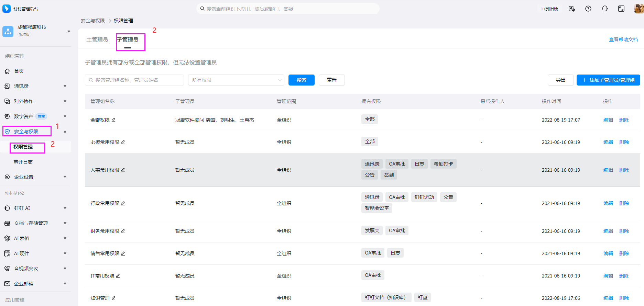
Task: Click the blue 搜索 button
Action: (301, 80)
